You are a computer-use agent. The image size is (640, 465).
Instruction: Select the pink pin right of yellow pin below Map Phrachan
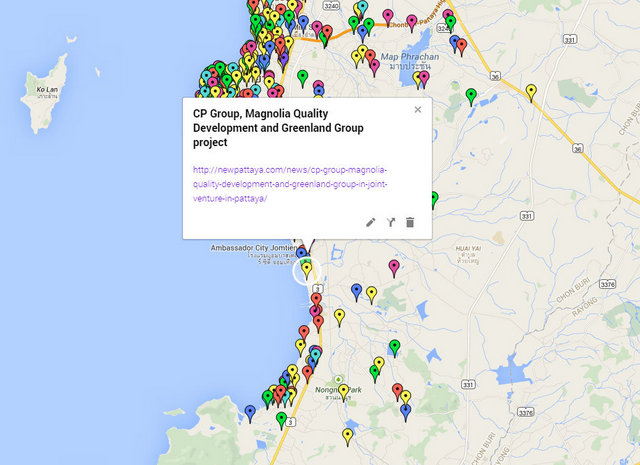(424, 79)
